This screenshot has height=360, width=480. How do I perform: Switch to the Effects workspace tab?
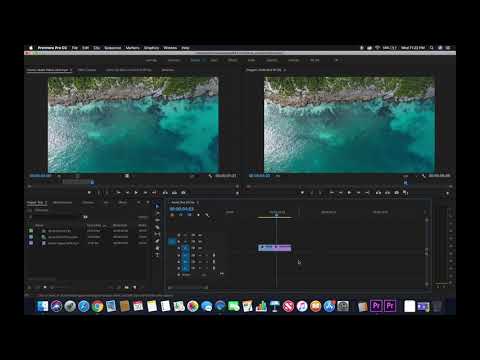tap(232, 60)
